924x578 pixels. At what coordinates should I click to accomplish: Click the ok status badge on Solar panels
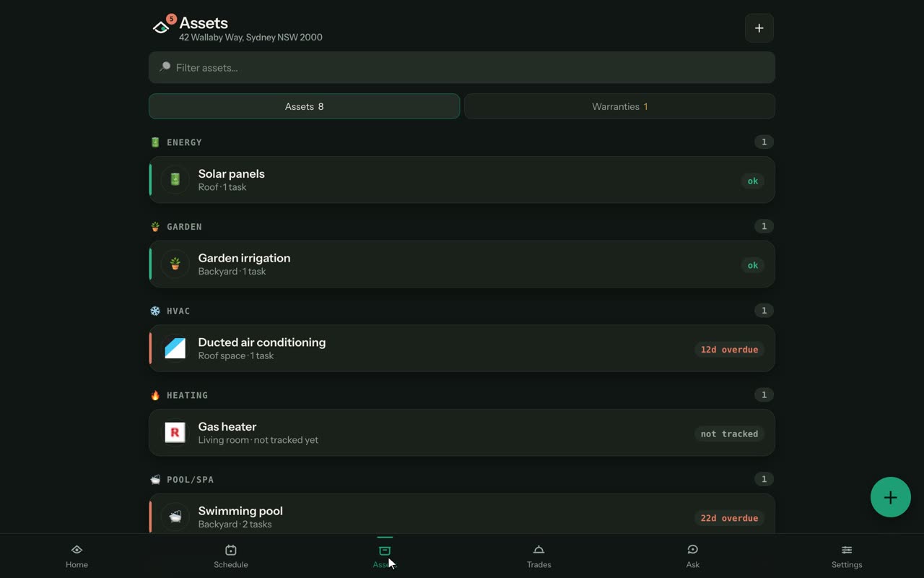tap(752, 181)
